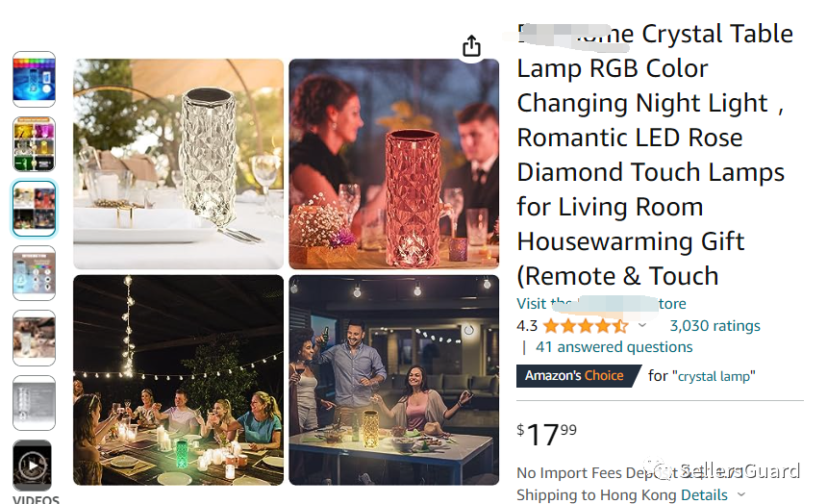Select the second multicolor collage thumbnail
This screenshot has height=504, width=827.
(35, 144)
